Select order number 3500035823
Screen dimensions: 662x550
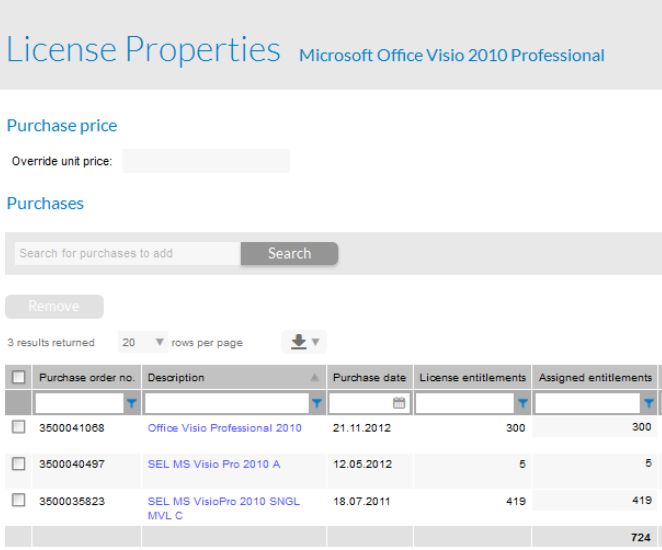coord(72,501)
